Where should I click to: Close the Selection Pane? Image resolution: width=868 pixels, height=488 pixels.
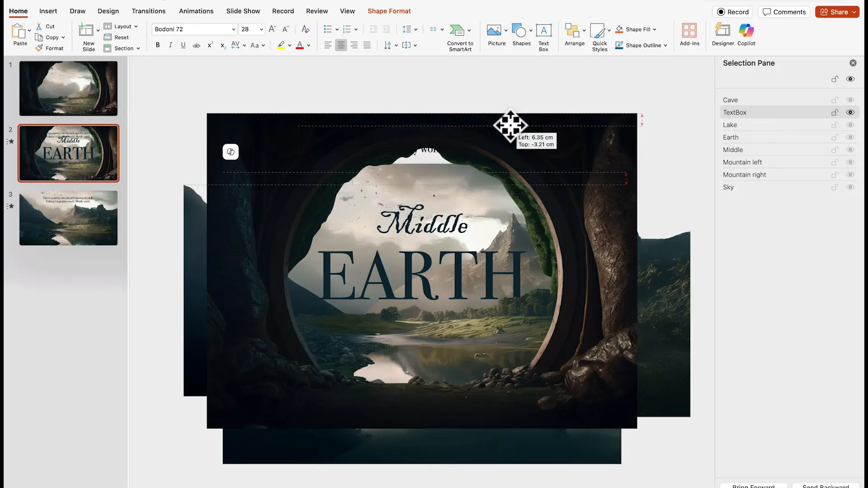[x=853, y=63]
